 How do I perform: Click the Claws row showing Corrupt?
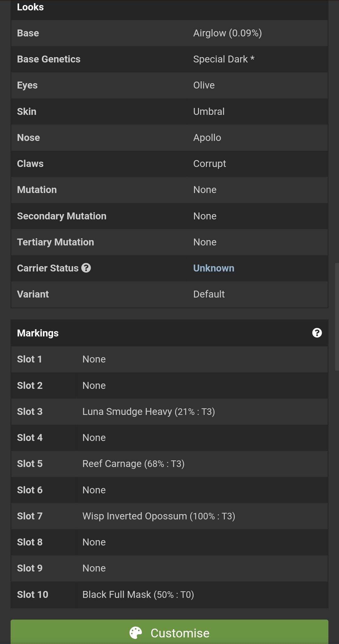click(169, 164)
